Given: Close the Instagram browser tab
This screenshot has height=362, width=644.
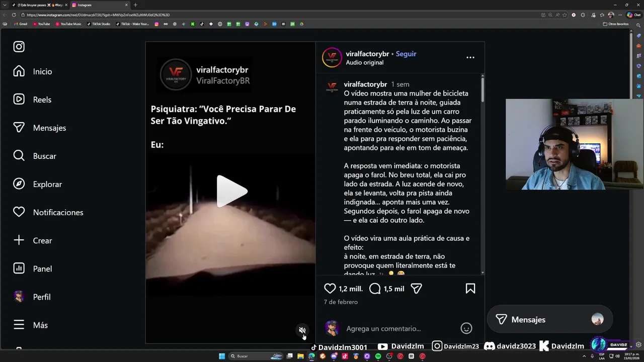Looking at the screenshot, I should coord(126,5).
